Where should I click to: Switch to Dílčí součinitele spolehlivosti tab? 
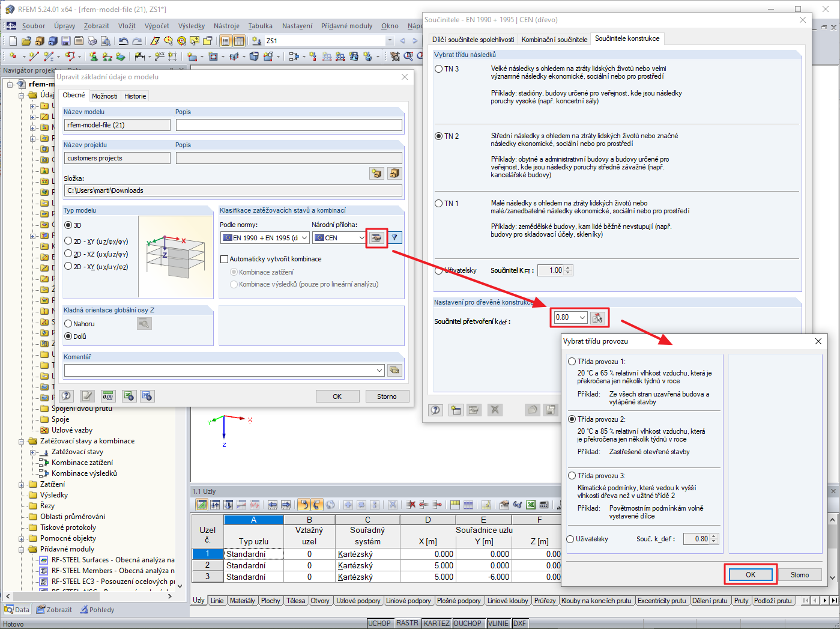[473, 40]
